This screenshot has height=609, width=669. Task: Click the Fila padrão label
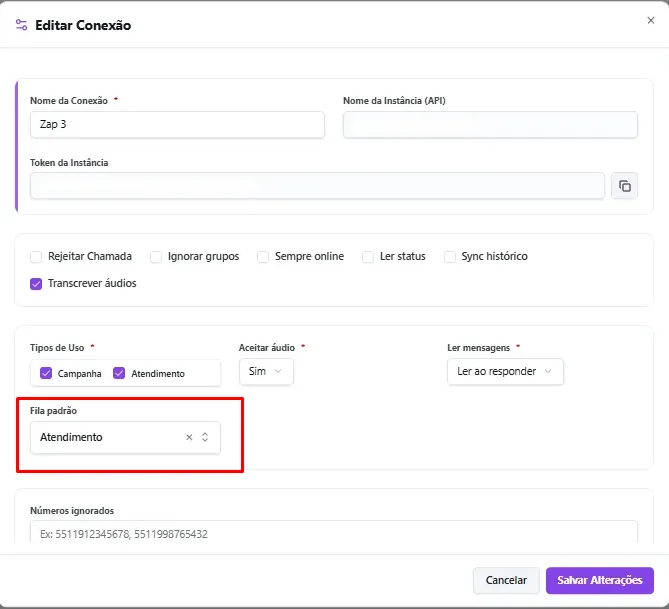click(x=53, y=411)
